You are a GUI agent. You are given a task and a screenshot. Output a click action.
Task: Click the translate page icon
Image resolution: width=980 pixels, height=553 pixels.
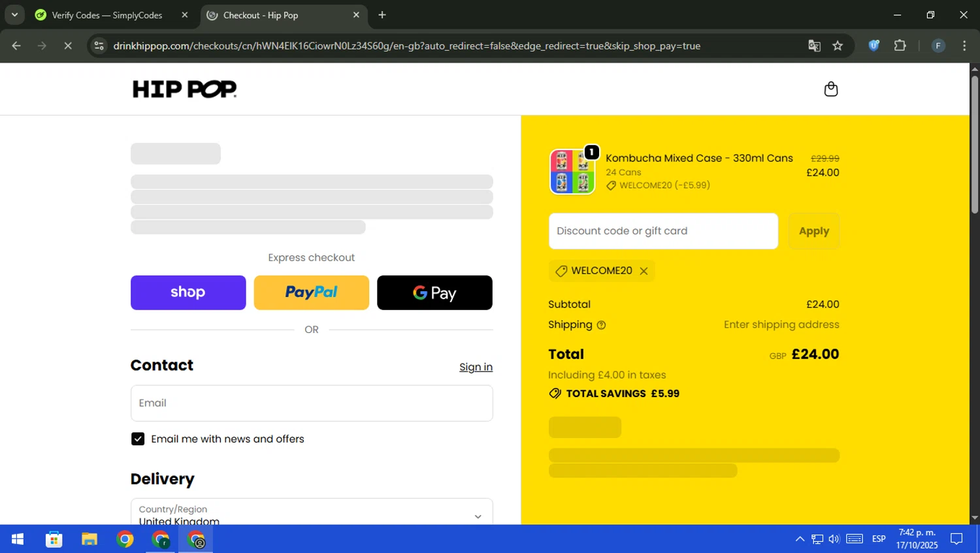tap(814, 46)
